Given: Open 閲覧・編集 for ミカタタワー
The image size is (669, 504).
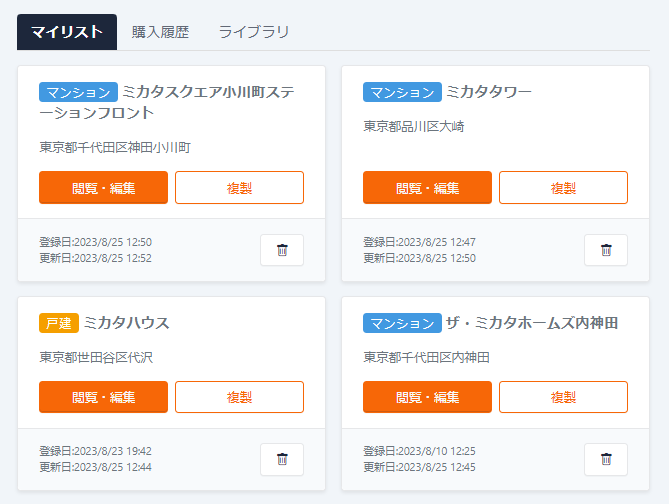Looking at the screenshot, I should (427, 187).
